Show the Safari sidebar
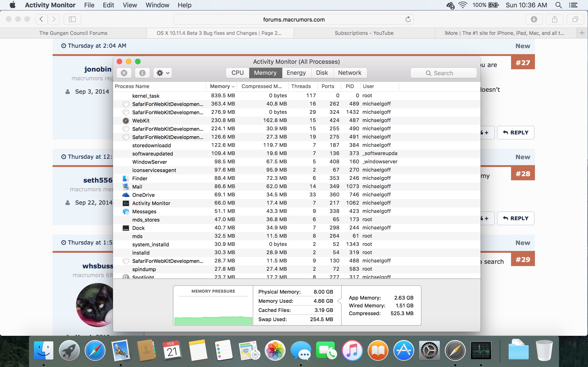This screenshot has width=588, height=367. 72,19
